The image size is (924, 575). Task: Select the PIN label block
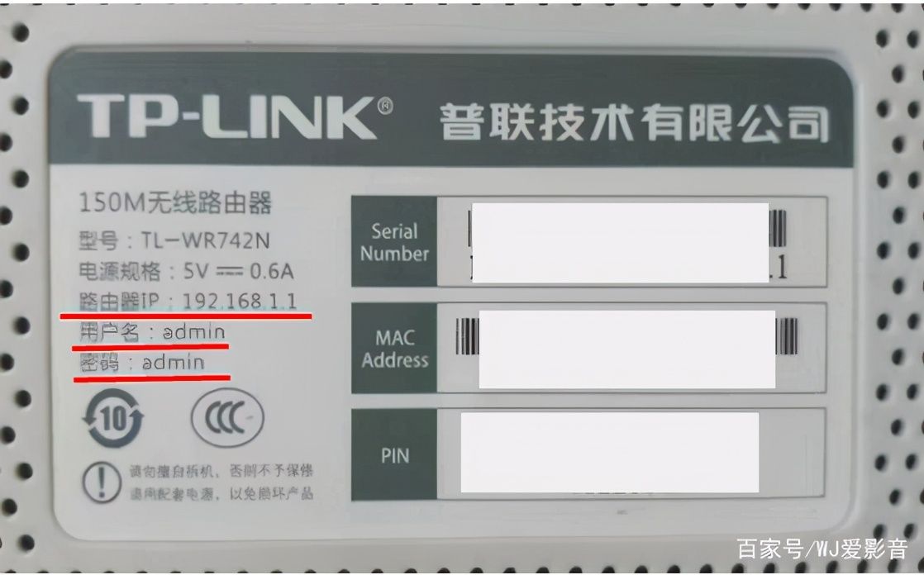pyautogui.click(x=394, y=455)
